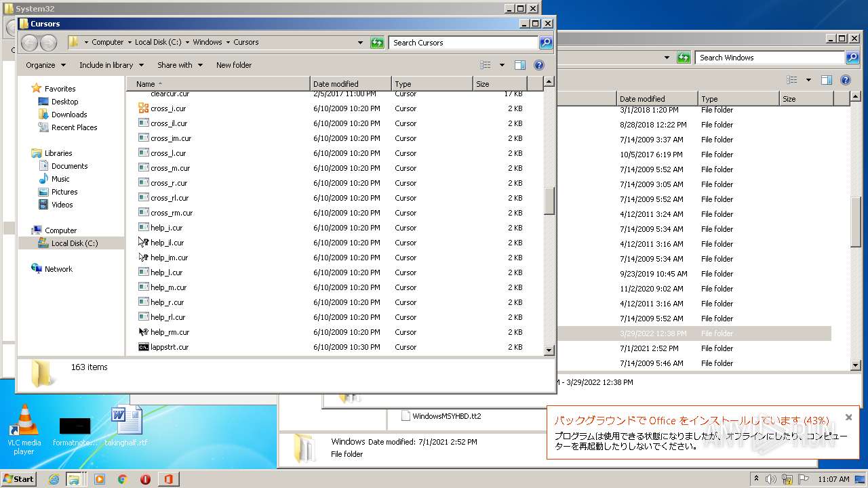Open address bar history dropdown in Cursors
This screenshot has height=488, width=868.
pos(361,43)
